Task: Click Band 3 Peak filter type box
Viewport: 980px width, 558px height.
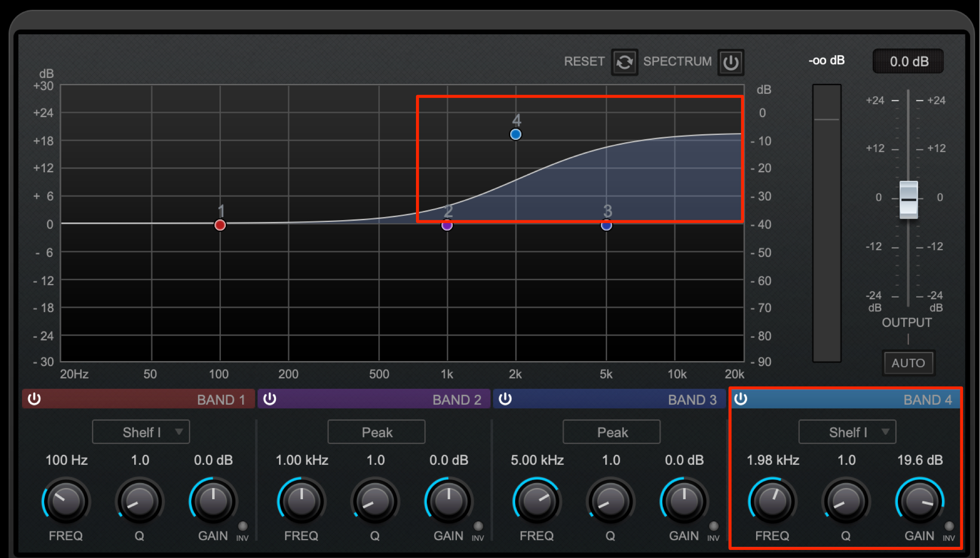Action: [612, 432]
